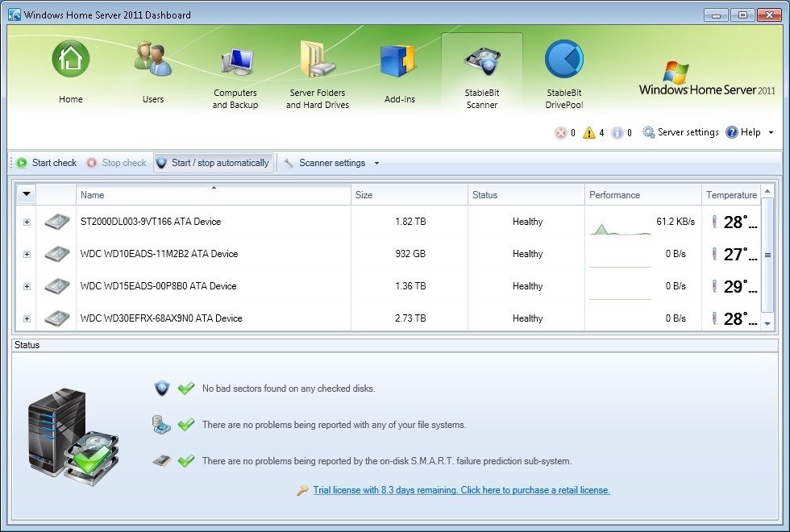Select the StableBit Scanner tab

click(x=482, y=73)
